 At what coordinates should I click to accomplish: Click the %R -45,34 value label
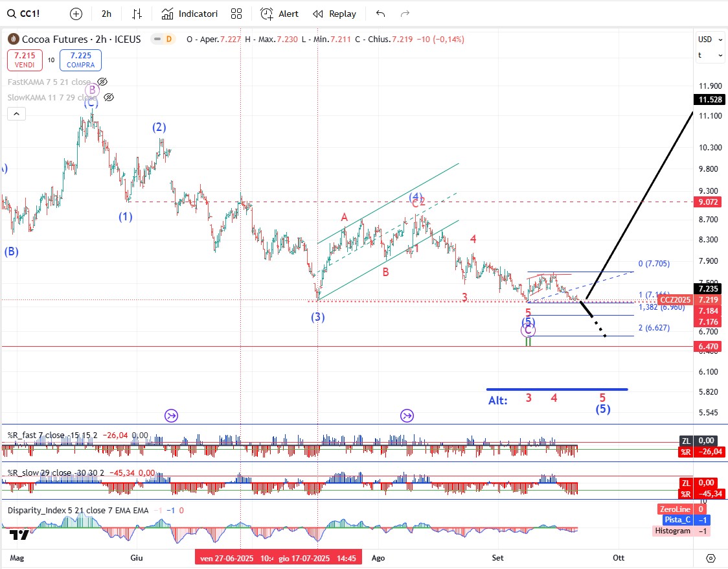tap(701, 494)
